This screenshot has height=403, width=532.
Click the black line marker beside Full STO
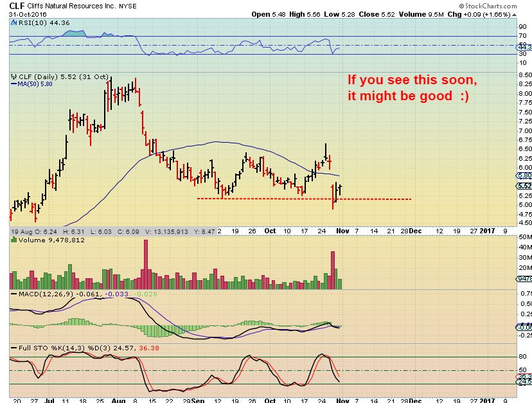[14, 348]
